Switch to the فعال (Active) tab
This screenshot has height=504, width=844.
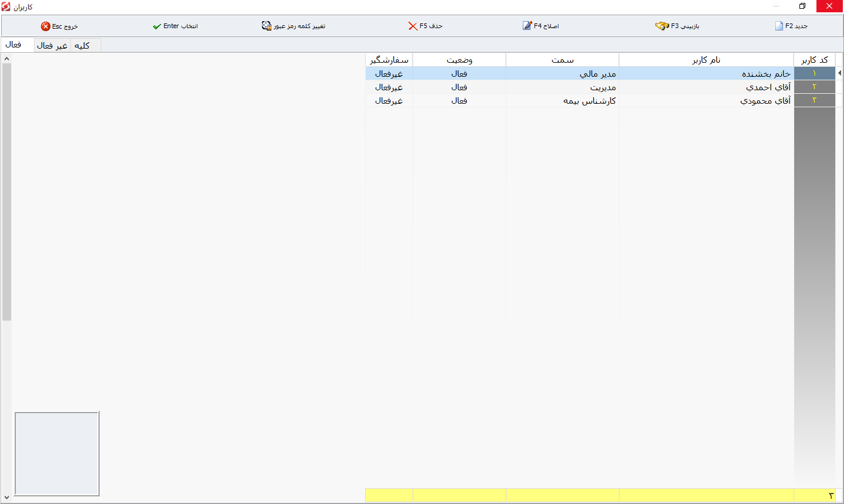[13, 45]
